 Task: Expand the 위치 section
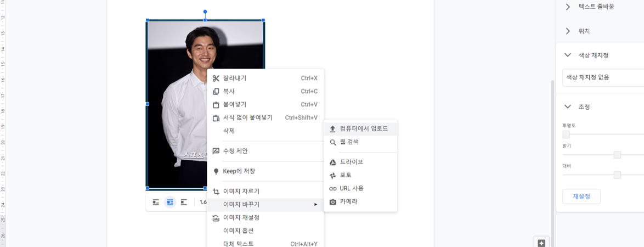click(568, 31)
